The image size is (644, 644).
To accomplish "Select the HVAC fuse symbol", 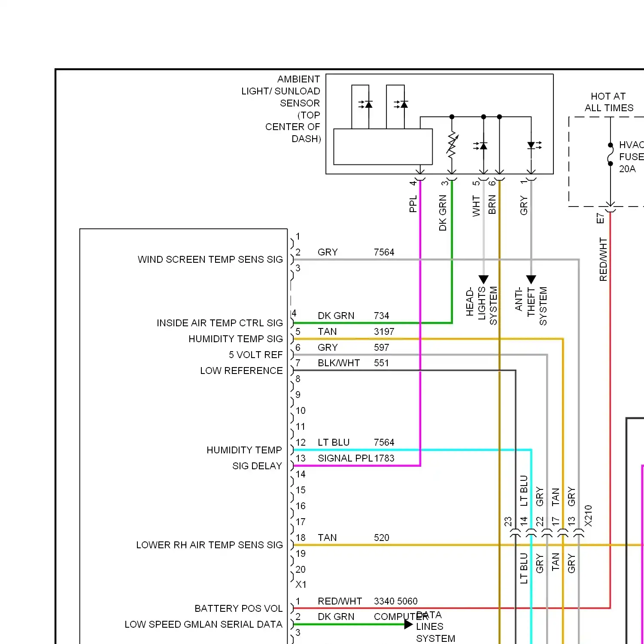I will pos(611,154).
